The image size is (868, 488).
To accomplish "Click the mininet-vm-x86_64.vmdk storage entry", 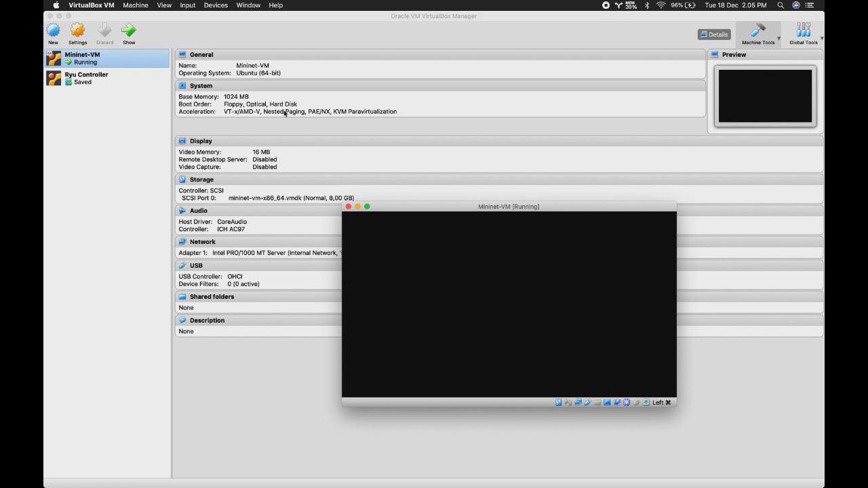I will pos(291,198).
